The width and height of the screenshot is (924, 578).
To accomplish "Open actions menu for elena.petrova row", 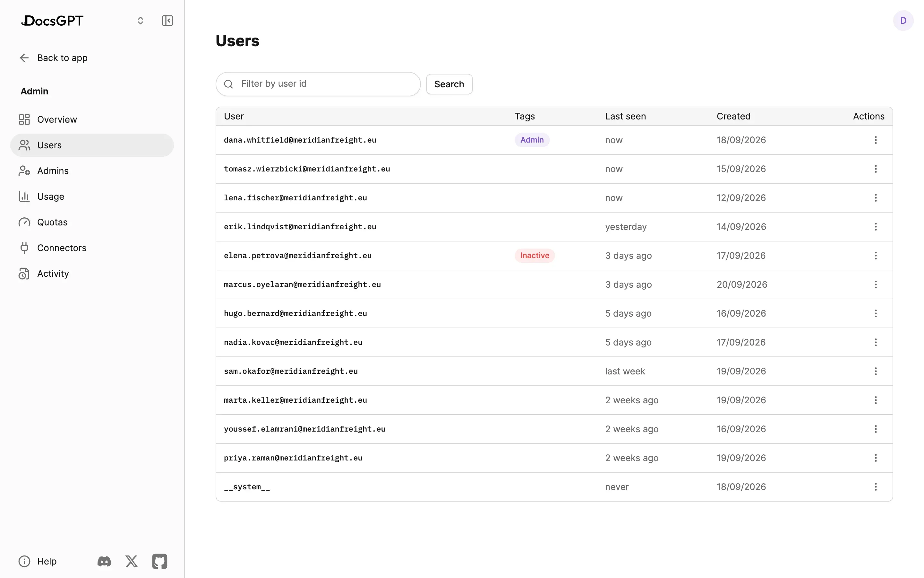I will 876,255.
